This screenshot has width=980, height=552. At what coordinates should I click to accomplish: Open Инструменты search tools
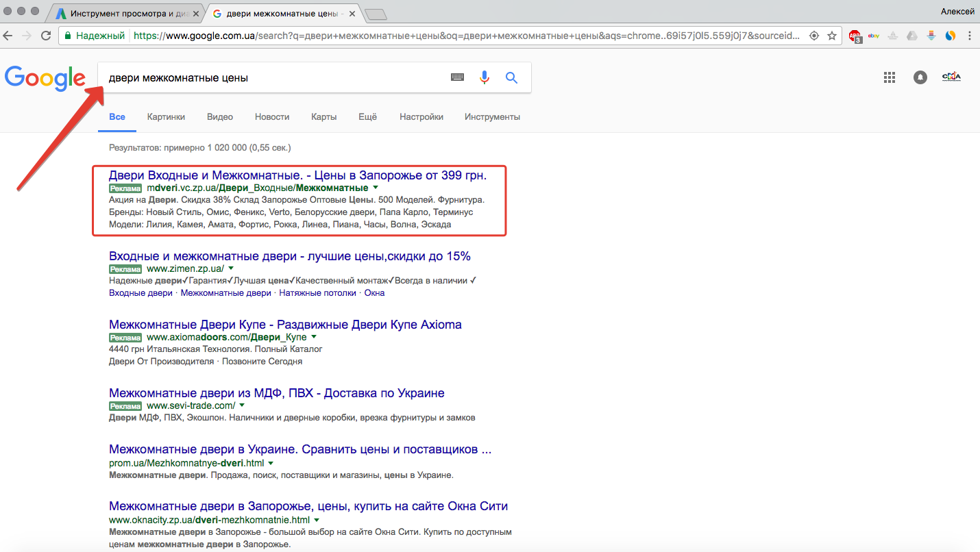(x=492, y=117)
